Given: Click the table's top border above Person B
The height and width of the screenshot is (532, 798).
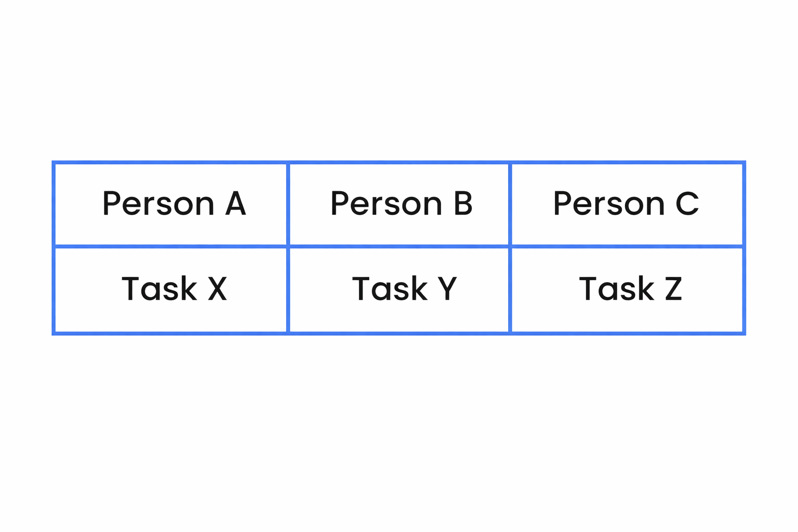Looking at the screenshot, I should pos(399,163).
